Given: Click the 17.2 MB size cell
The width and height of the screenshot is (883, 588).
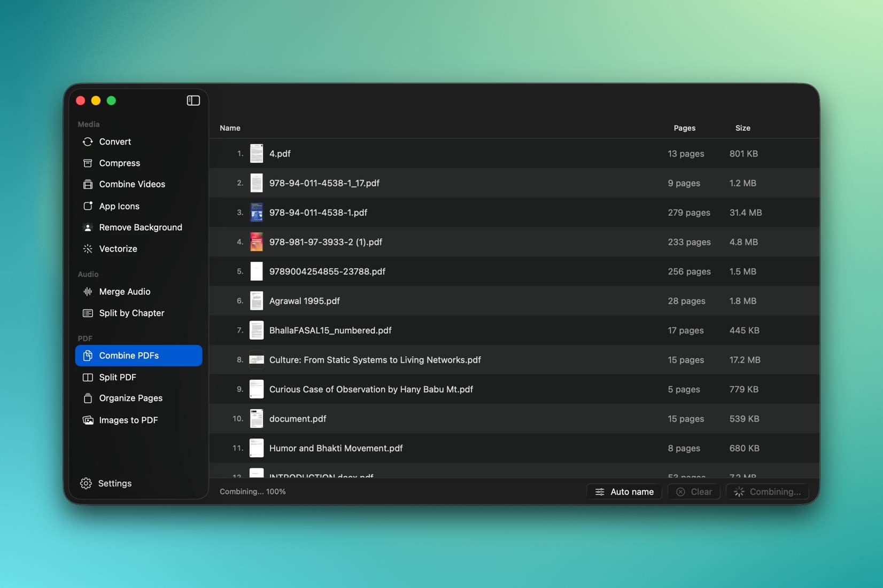Looking at the screenshot, I should tap(745, 360).
